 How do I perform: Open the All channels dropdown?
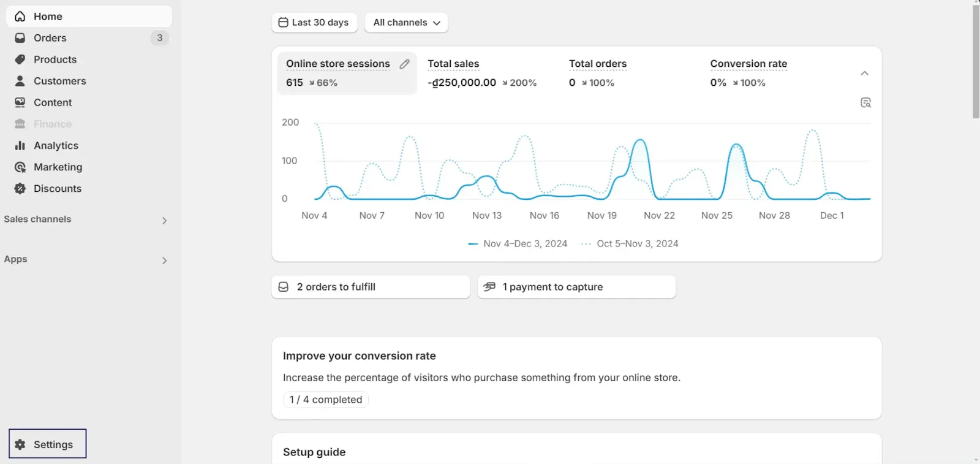(407, 23)
